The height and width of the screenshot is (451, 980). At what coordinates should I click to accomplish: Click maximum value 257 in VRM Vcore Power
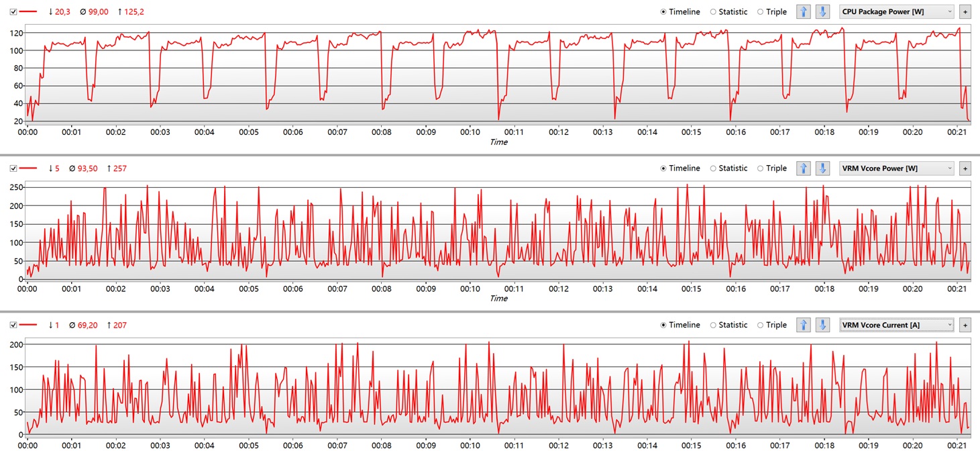point(121,168)
